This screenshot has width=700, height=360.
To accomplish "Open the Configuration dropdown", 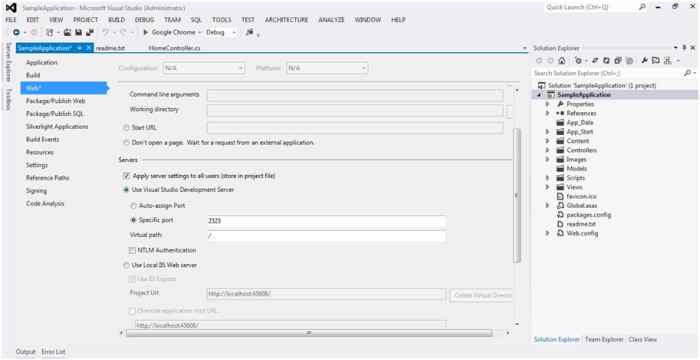I will tap(204, 68).
